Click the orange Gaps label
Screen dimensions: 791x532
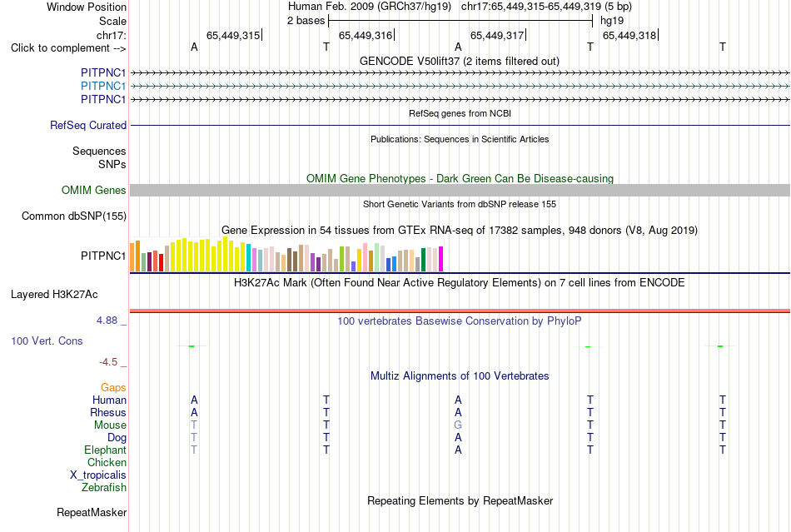click(x=113, y=387)
